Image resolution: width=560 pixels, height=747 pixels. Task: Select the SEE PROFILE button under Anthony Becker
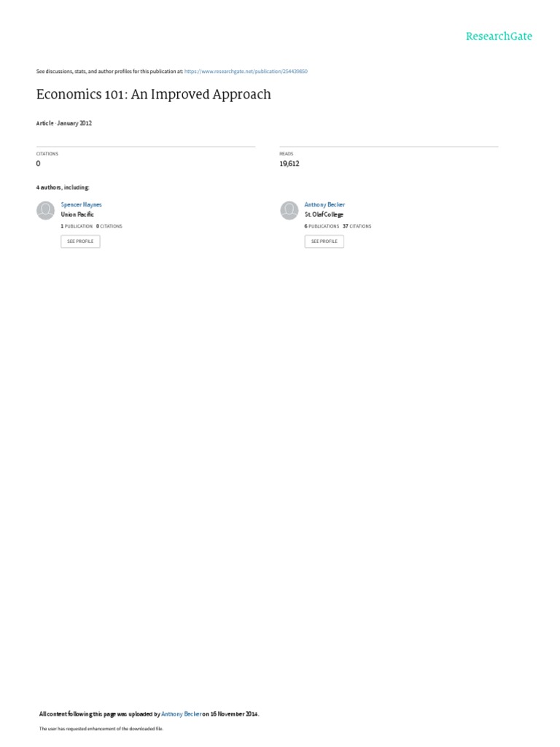point(324,241)
